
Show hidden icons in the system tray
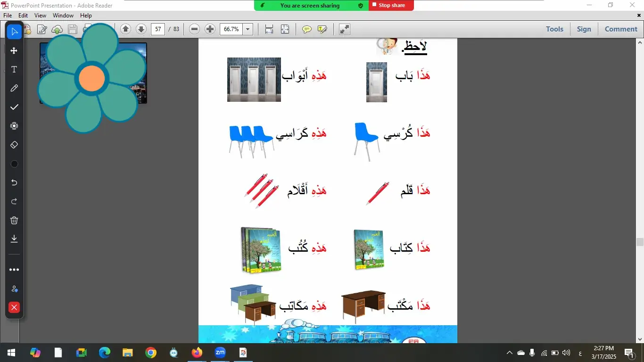click(509, 352)
